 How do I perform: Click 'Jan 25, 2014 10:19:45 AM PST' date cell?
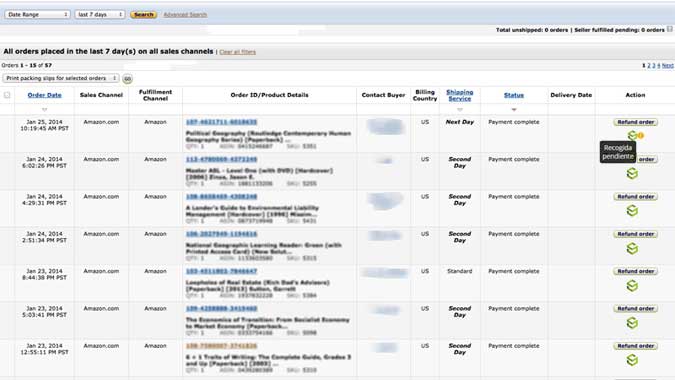pos(44,125)
